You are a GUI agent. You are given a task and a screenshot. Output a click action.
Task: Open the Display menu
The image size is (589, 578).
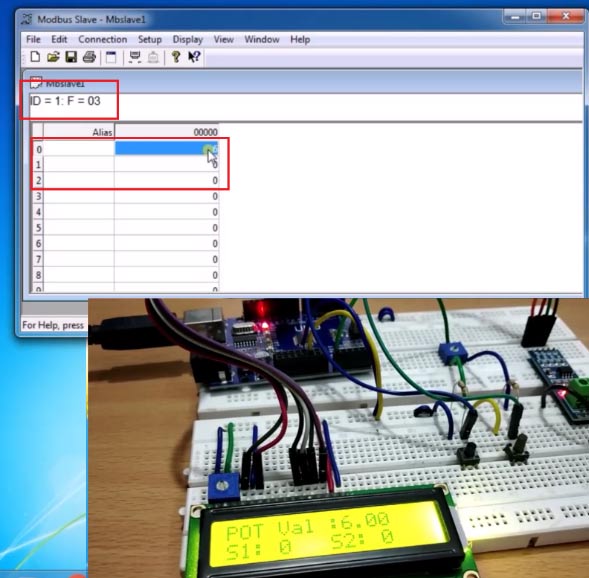[x=187, y=39]
